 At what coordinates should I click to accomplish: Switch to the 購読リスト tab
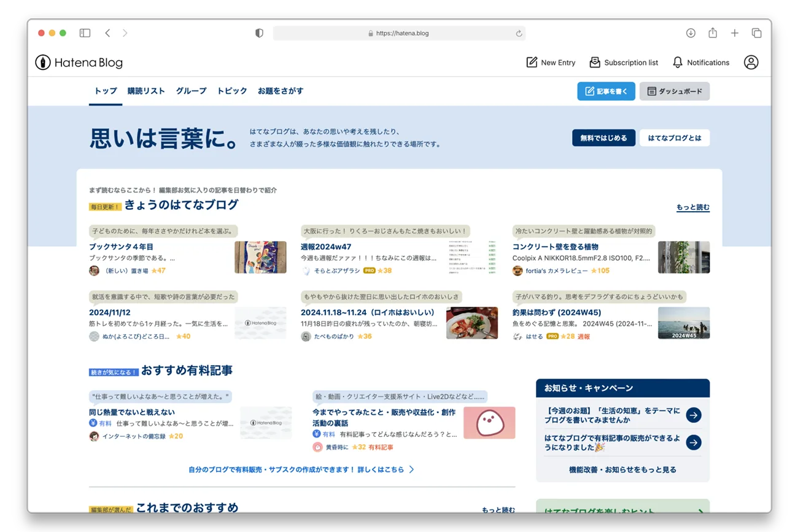[145, 90]
